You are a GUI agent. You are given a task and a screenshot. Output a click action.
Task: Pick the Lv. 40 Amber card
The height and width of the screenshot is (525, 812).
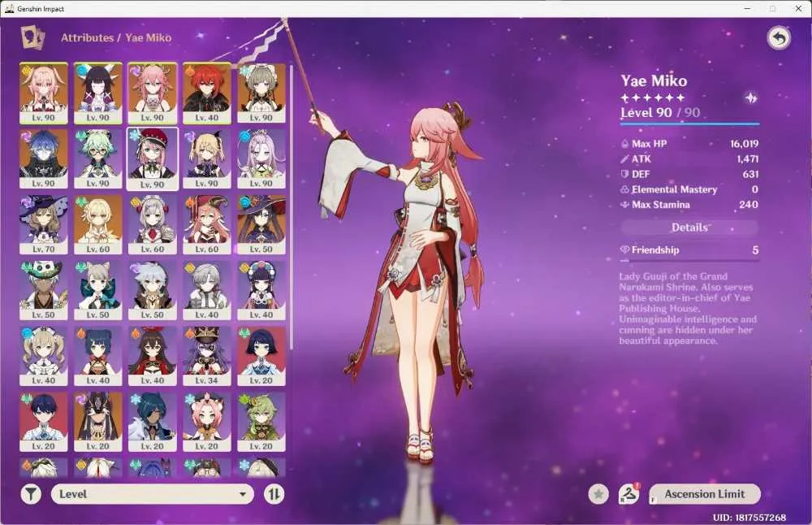point(153,356)
